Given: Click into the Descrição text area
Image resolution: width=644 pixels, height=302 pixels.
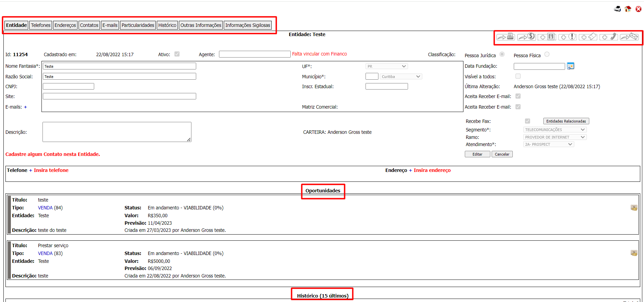Looking at the screenshot, I should [x=117, y=132].
